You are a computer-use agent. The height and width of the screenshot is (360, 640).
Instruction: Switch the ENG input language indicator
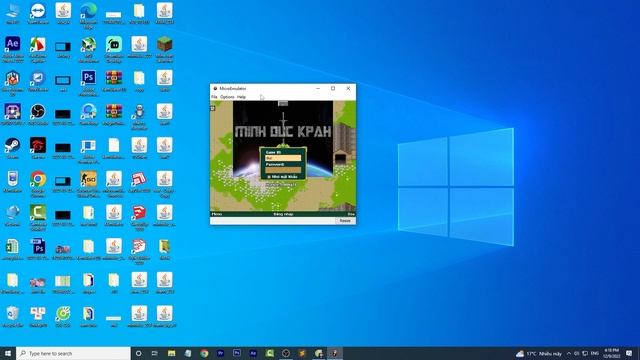(595, 353)
